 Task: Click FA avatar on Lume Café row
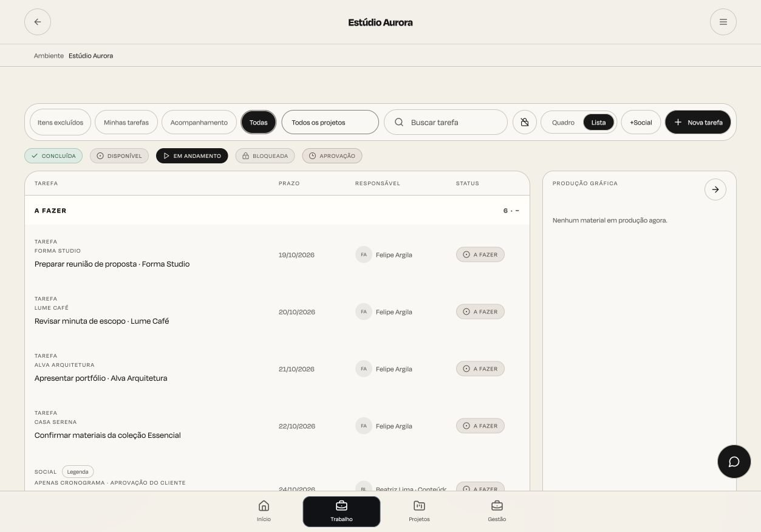pyautogui.click(x=364, y=312)
